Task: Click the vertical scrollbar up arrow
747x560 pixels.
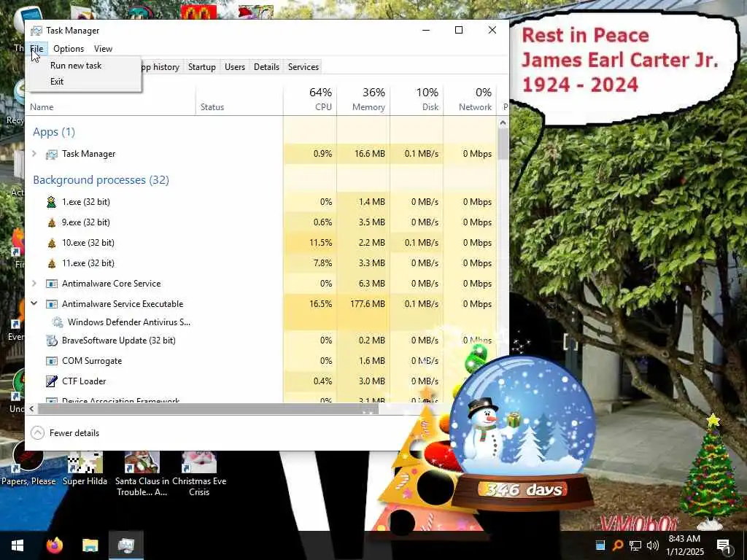Action: pyautogui.click(x=503, y=122)
